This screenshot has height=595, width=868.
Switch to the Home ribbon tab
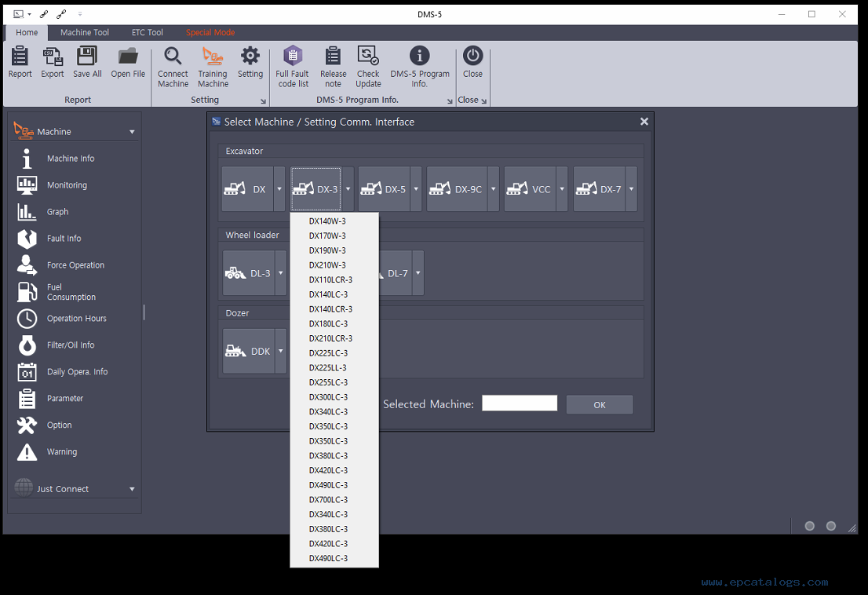(27, 33)
